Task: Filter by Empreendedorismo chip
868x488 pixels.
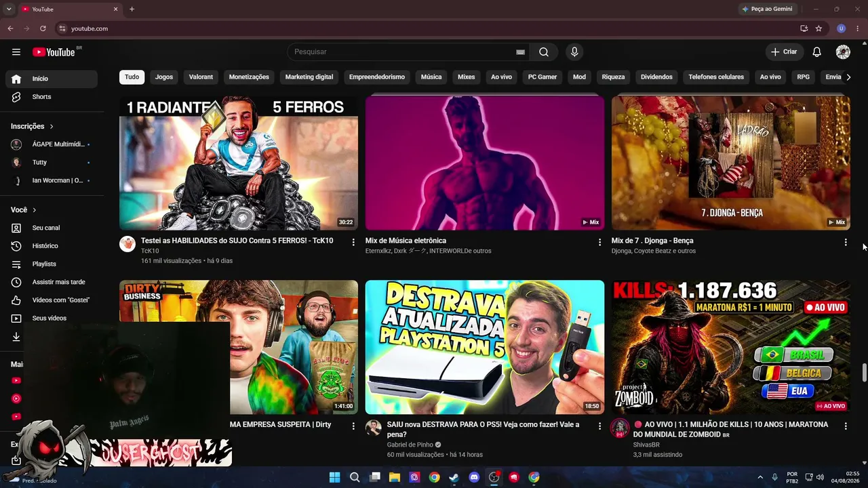Action: coord(377,77)
